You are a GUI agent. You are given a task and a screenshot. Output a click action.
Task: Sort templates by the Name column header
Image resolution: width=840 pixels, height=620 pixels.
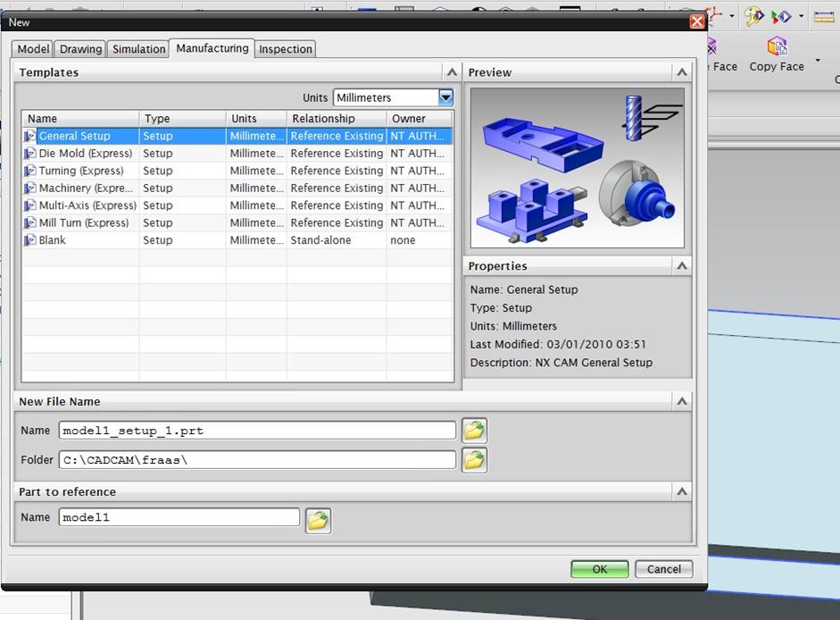point(80,119)
